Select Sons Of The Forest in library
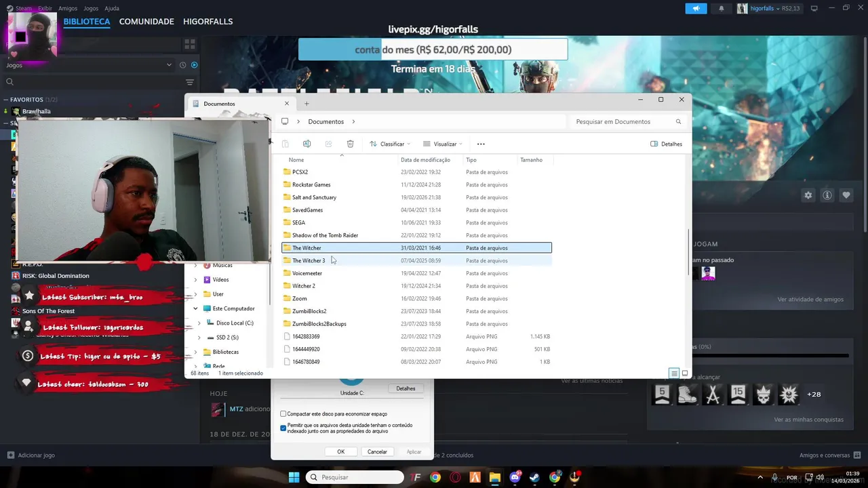868x488 pixels. [48, 311]
